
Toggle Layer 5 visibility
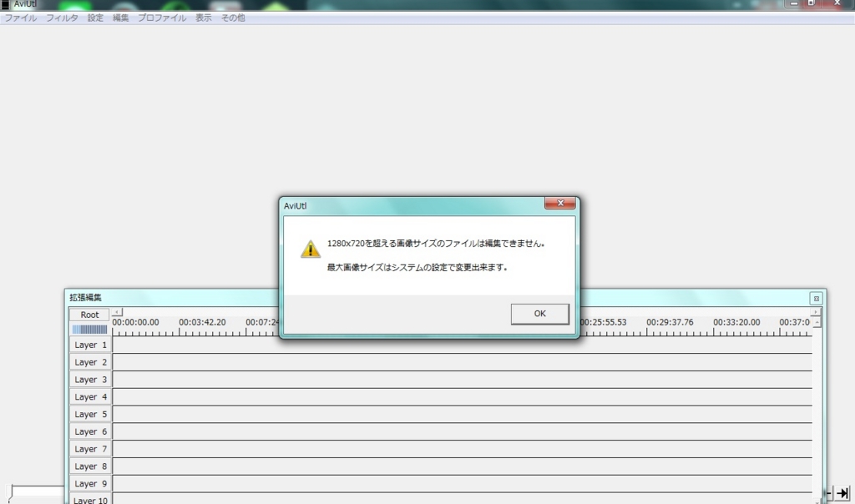(89, 414)
